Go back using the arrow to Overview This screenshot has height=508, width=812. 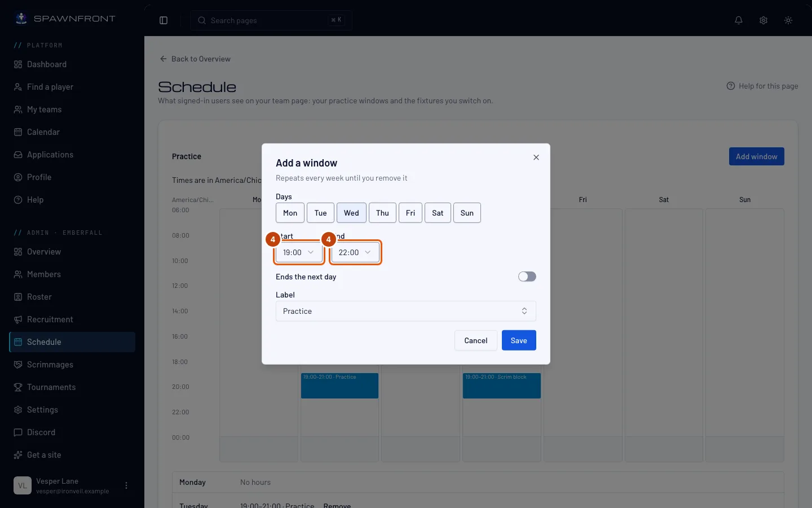point(164,59)
